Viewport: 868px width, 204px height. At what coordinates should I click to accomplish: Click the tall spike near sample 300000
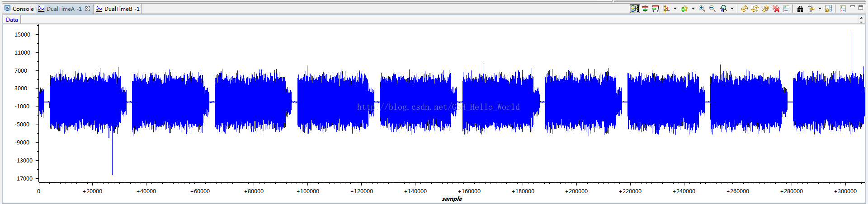click(x=852, y=50)
